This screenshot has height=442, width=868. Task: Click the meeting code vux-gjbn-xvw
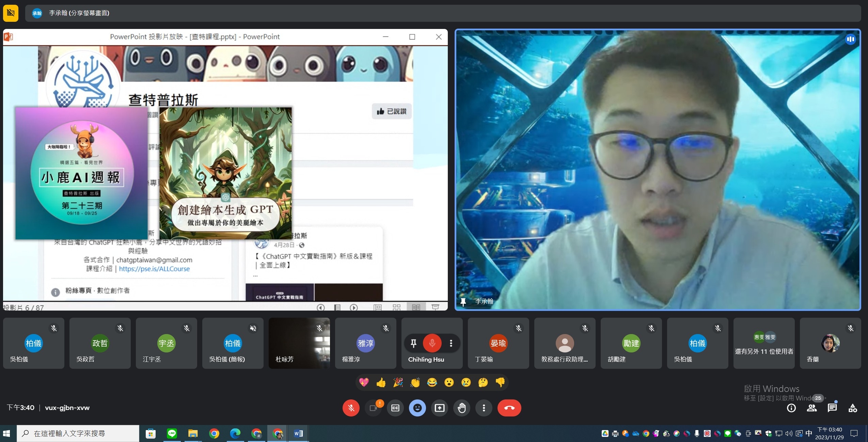(67, 408)
